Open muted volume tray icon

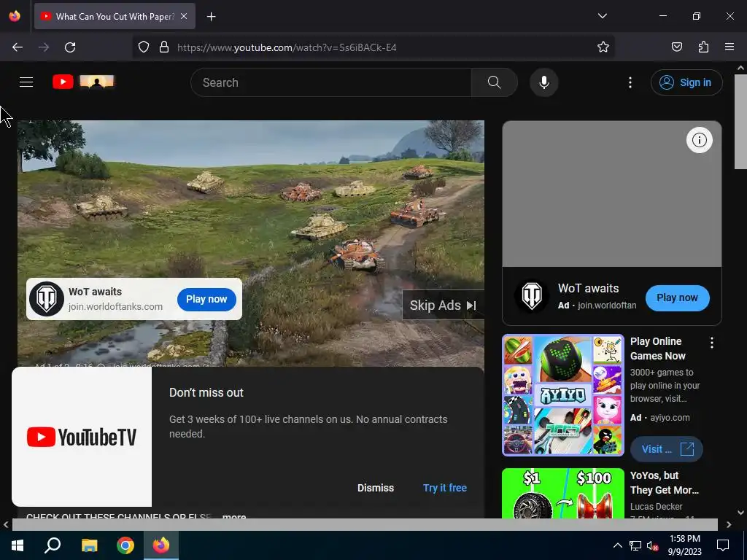pos(652,545)
